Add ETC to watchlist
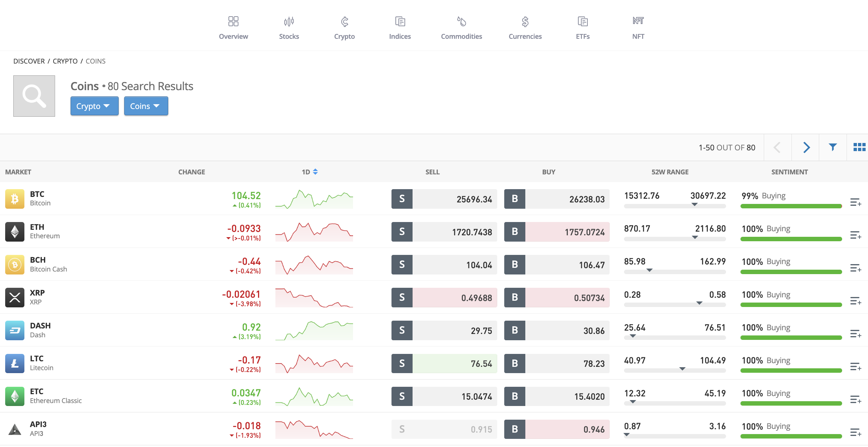868x447 pixels. click(855, 399)
